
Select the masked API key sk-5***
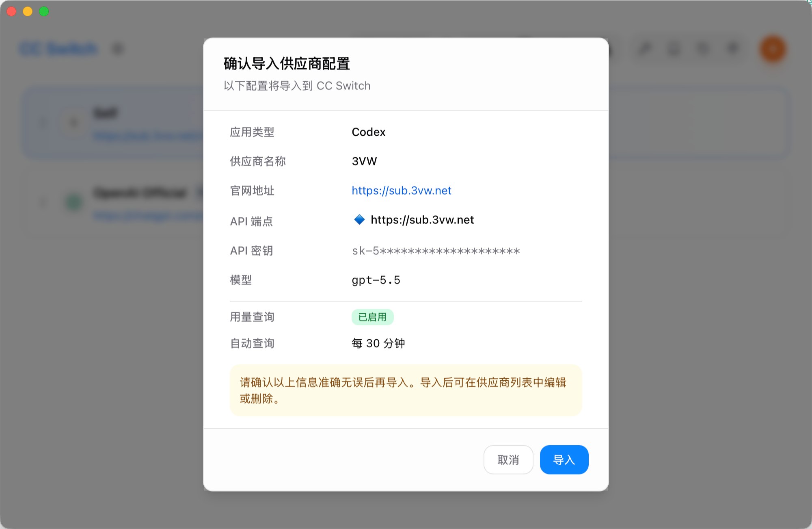coord(436,251)
